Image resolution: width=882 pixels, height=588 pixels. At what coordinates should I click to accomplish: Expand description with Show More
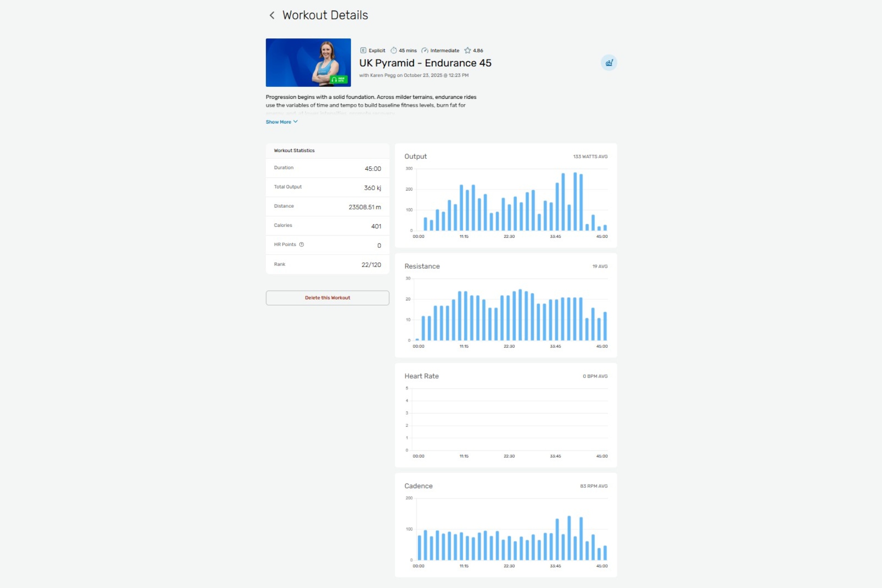(x=278, y=122)
